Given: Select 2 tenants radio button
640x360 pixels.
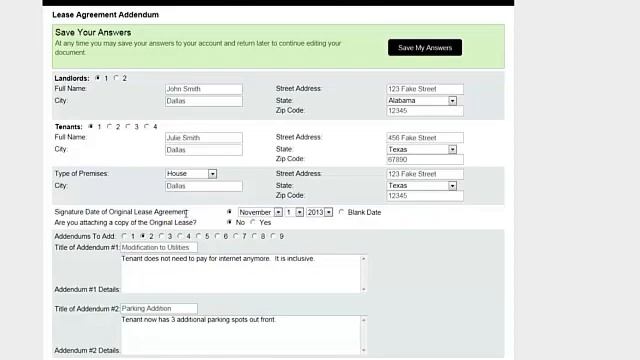Looking at the screenshot, I should coord(109,126).
